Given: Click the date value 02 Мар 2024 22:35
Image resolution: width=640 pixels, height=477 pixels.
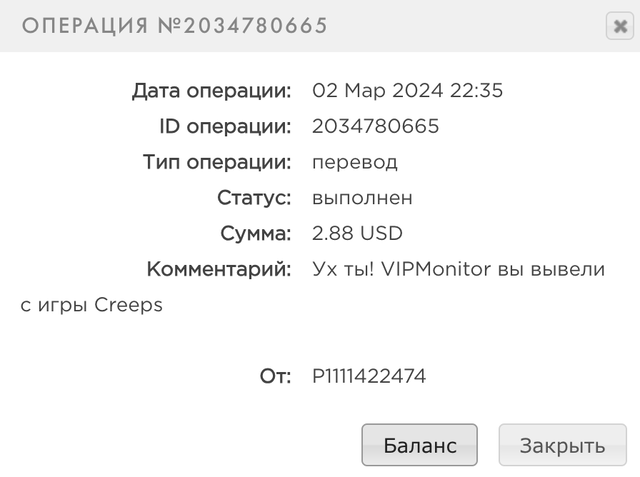Looking at the screenshot, I should click(x=407, y=90).
